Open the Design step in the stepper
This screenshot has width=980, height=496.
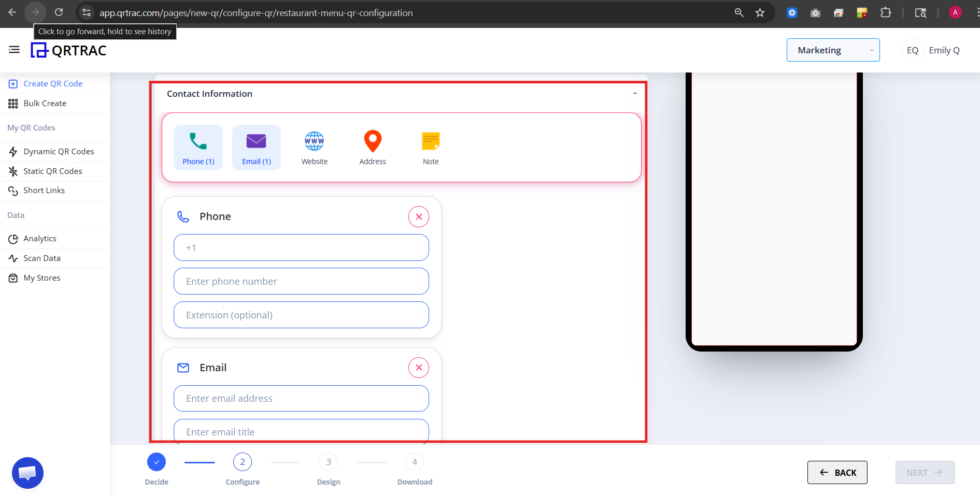coord(328,461)
